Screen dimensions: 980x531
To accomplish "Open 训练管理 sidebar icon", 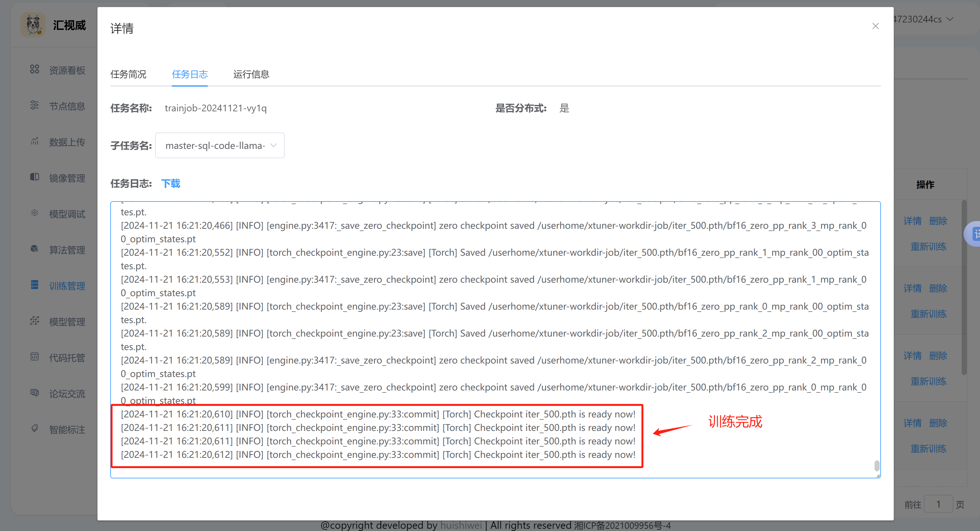I will click(35, 285).
